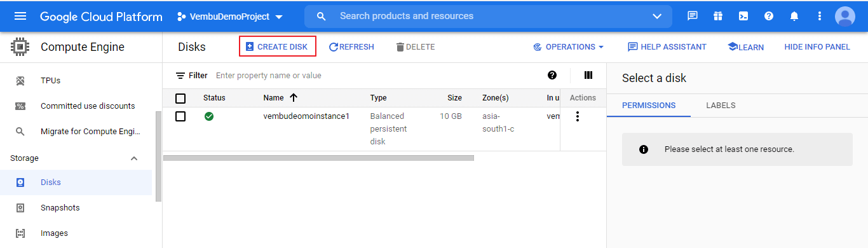Click HIDE INFO PANEL
The image size is (868, 248).
[x=817, y=47]
